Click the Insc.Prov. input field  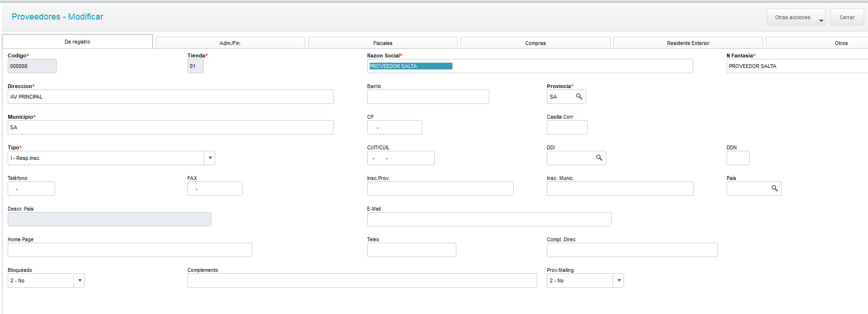(x=440, y=189)
